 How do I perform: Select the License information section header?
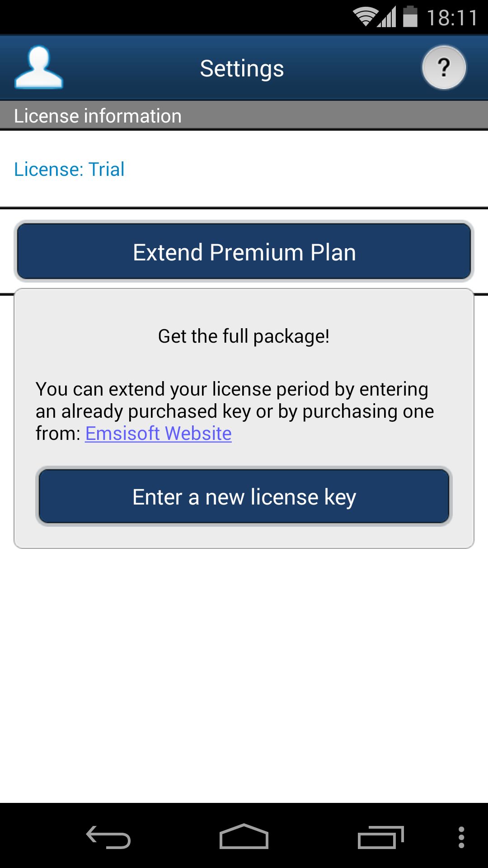point(244,116)
